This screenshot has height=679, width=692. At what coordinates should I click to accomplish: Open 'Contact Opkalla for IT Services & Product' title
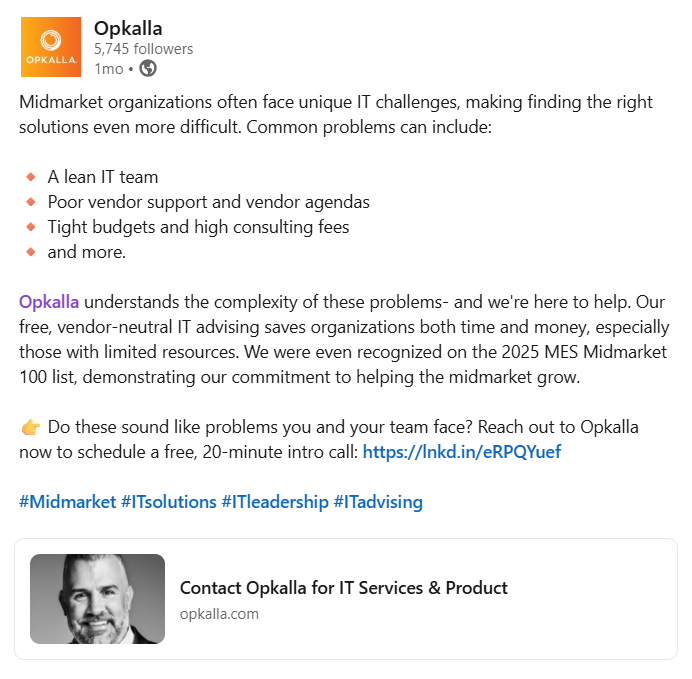point(343,588)
